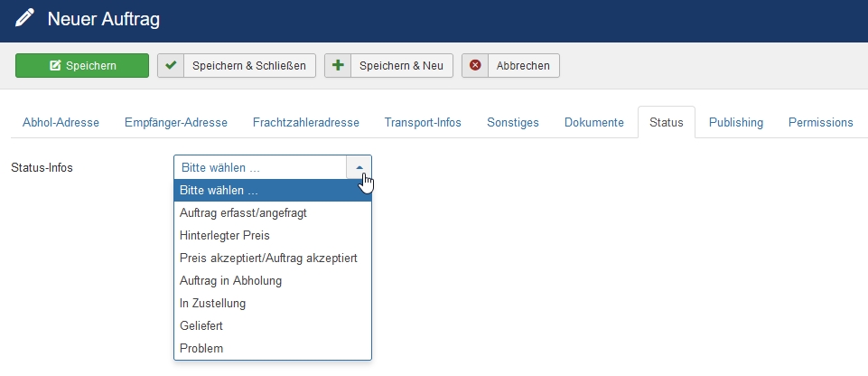Go to the Transport-Infos tab
Screen dimensions: 868x376
[x=423, y=122]
